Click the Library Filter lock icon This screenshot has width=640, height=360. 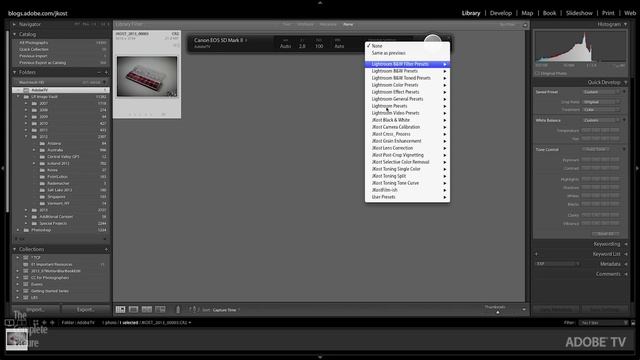pyautogui.click(x=525, y=25)
